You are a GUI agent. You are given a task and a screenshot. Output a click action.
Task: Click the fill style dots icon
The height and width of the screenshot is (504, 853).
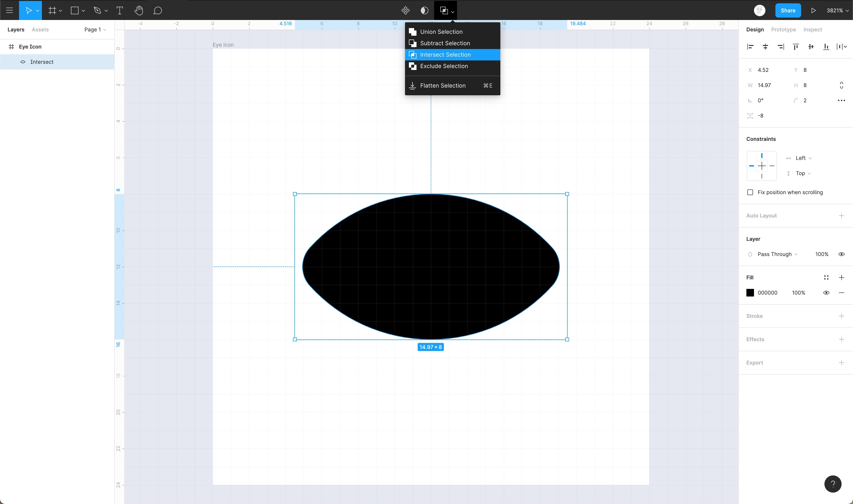(826, 277)
